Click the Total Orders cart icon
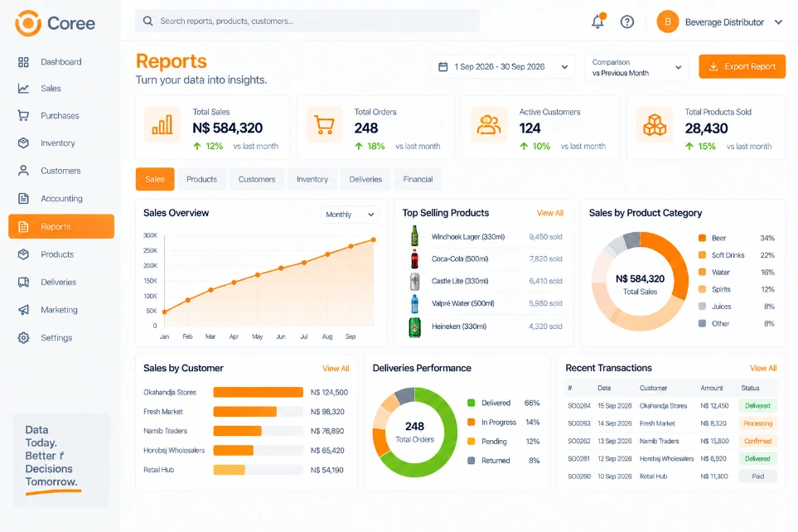This screenshot has width=798, height=532. (324, 125)
